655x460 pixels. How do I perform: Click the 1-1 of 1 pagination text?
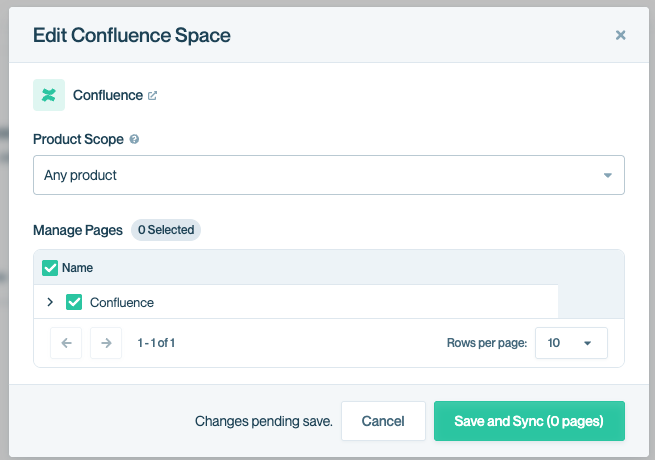pyautogui.click(x=156, y=343)
